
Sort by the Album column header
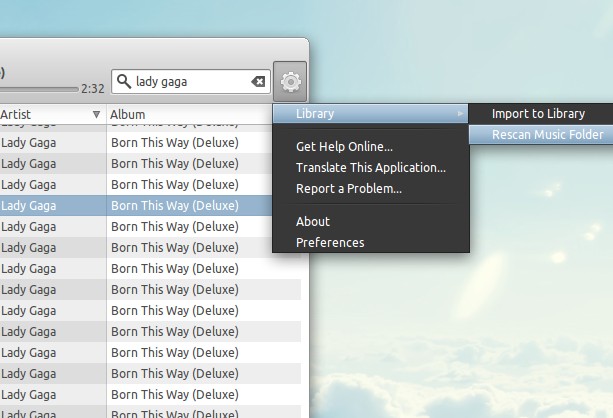click(189, 115)
